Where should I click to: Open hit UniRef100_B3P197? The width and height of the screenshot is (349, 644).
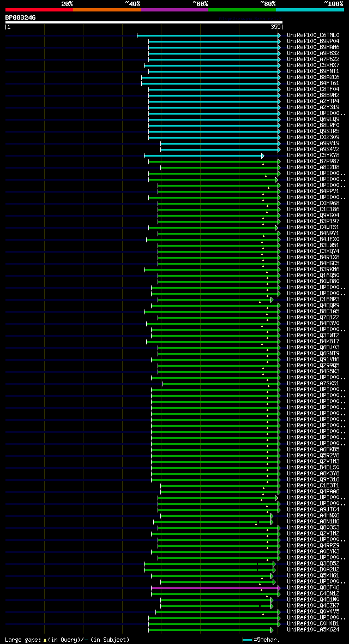click(x=313, y=222)
